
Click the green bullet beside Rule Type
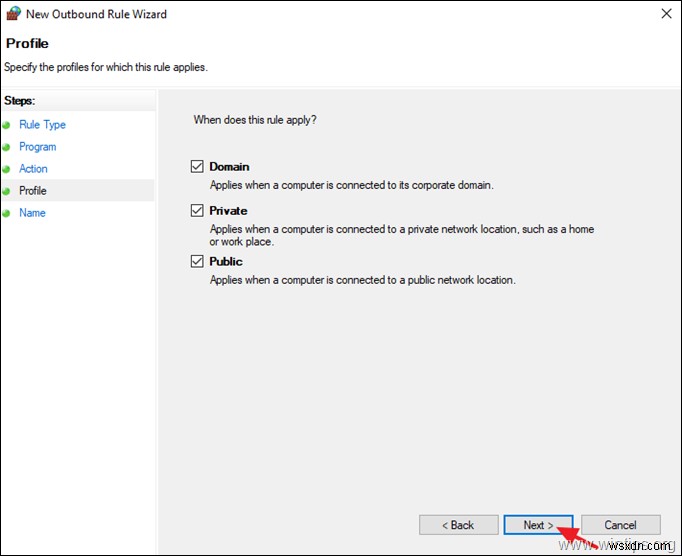[x=7, y=125]
